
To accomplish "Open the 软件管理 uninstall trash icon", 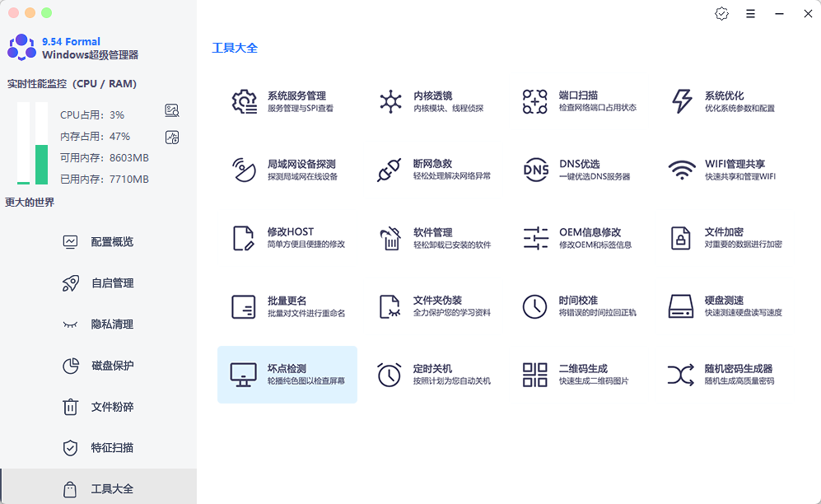I will pyautogui.click(x=390, y=238).
